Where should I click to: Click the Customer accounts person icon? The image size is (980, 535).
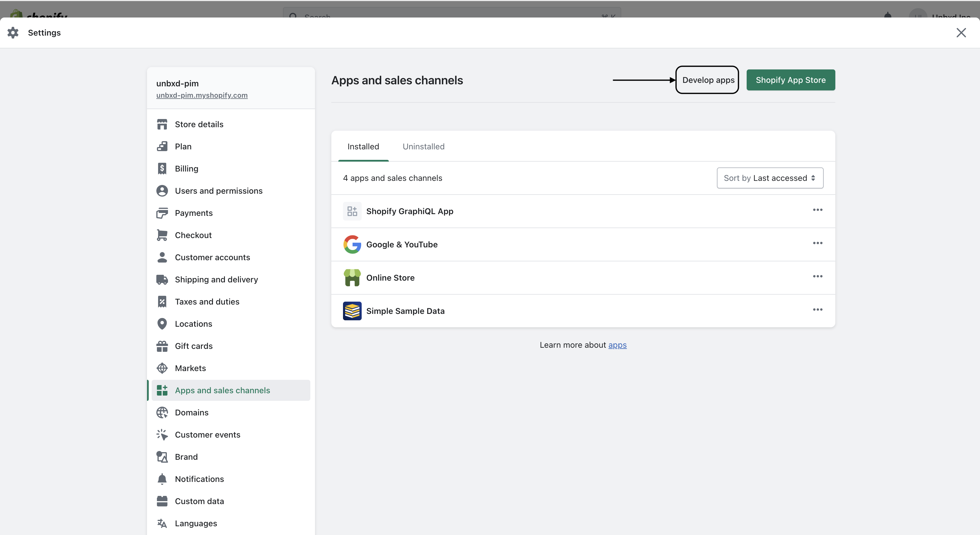[x=162, y=257]
